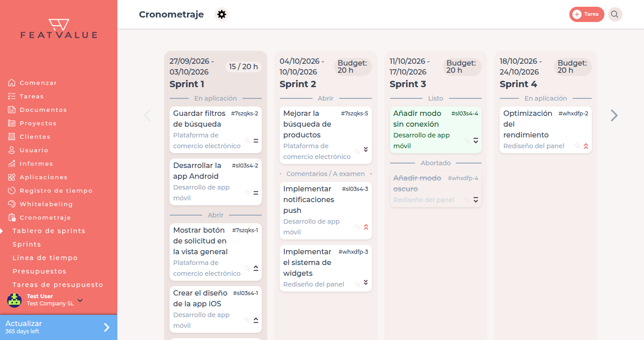
Task: Click the Aplicaciones grid icon
Action: 12,177
